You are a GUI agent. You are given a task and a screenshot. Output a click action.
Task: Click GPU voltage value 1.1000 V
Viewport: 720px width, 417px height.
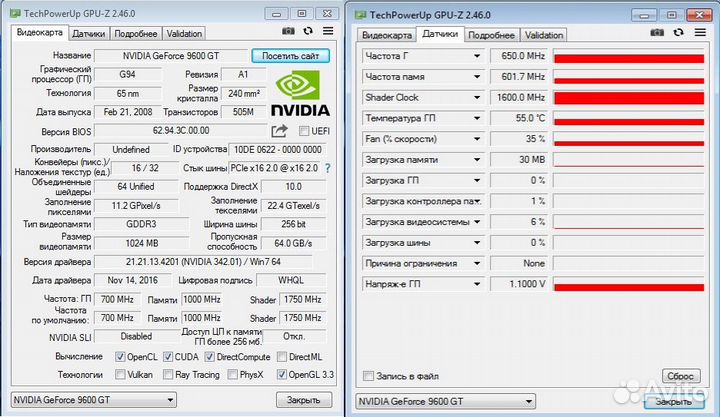[x=519, y=284]
